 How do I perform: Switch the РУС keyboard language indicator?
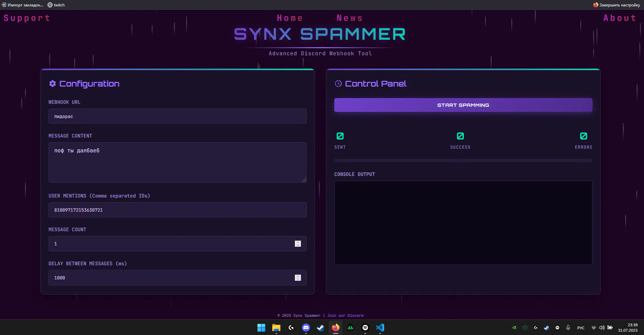pos(581,328)
